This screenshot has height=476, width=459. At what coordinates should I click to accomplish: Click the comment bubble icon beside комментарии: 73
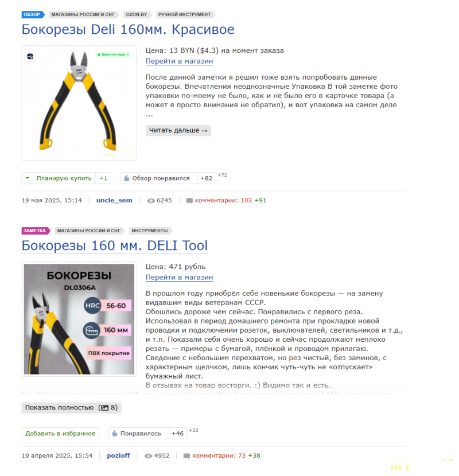[187, 456]
